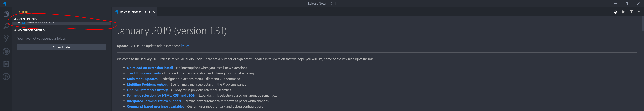The height and width of the screenshot is (111, 644).
Task: Open the Debug view from the activity bar
Action: pyautogui.click(x=6, y=51)
